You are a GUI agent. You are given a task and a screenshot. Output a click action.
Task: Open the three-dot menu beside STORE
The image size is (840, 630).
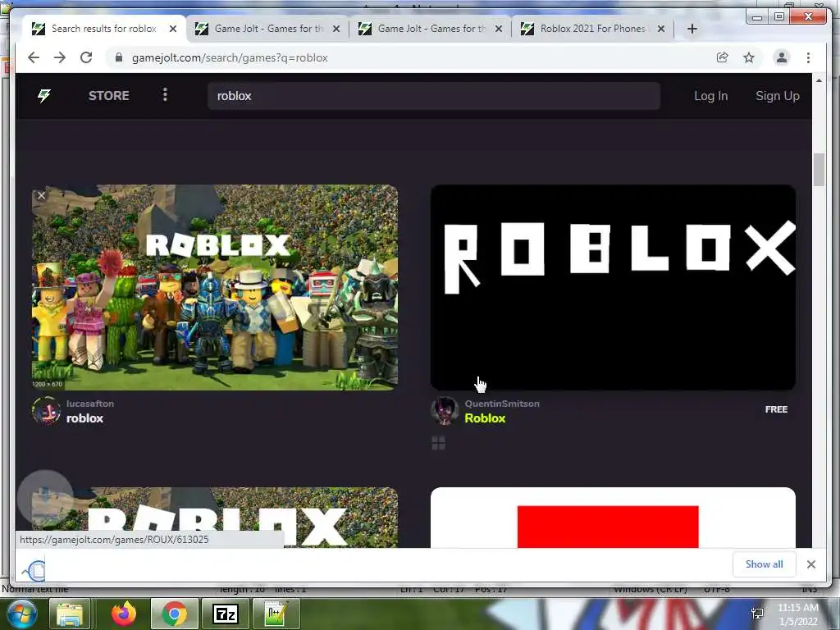tap(165, 95)
